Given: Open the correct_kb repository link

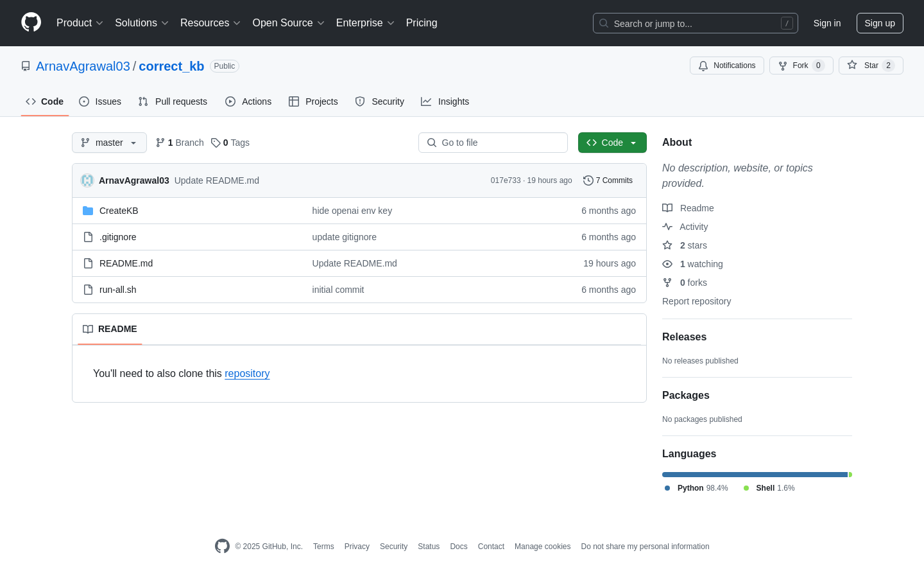Looking at the screenshot, I should pos(171,66).
